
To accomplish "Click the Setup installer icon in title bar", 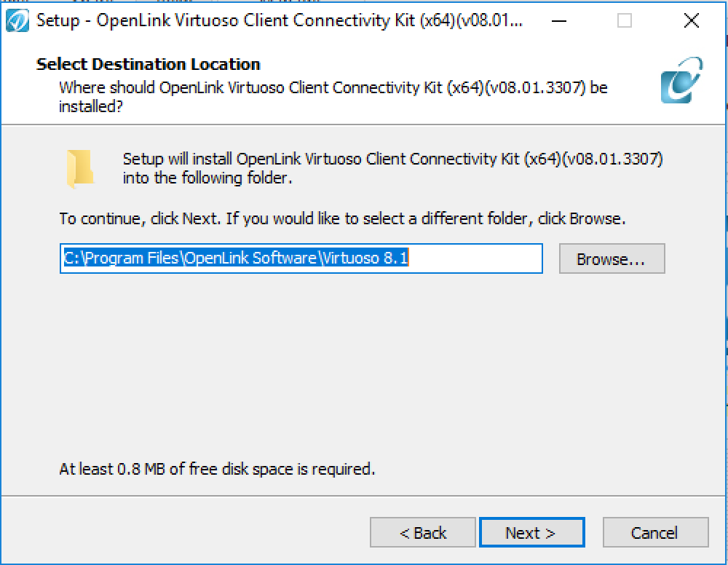I will click(17, 20).
